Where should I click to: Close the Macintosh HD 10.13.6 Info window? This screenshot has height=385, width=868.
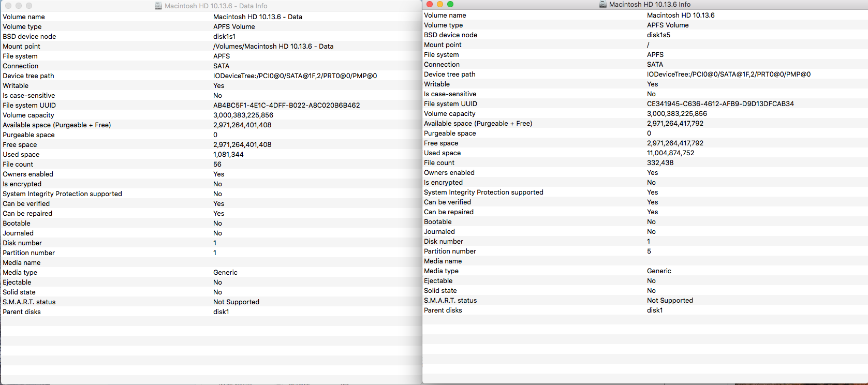click(430, 4)
